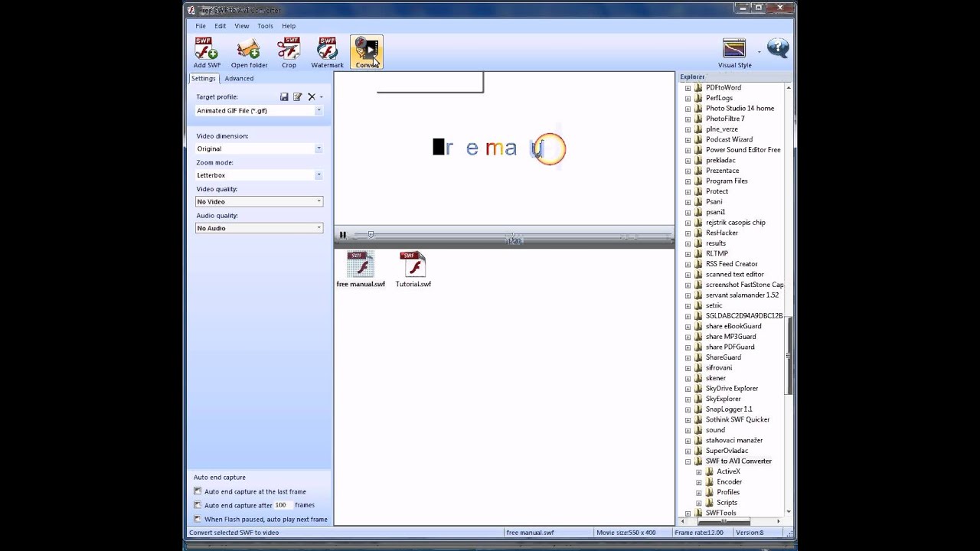
Task: Click the Scripts subfolder icon
Action: [709, 503]
